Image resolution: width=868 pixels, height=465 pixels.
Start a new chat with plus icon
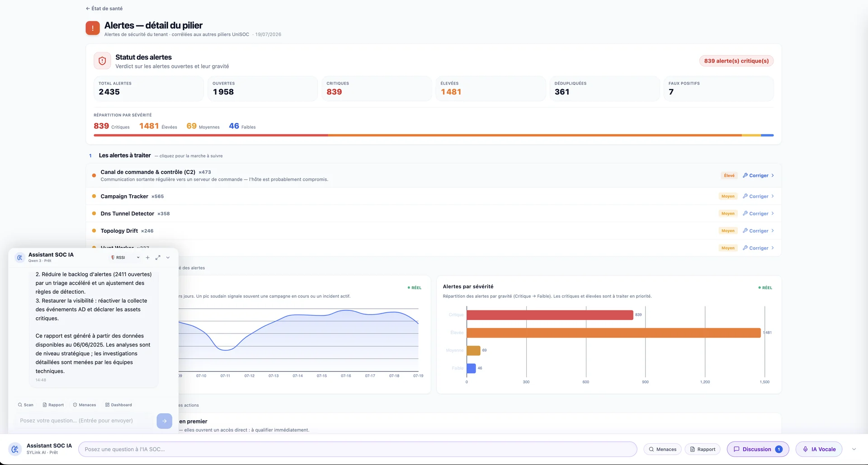[147, 258]
